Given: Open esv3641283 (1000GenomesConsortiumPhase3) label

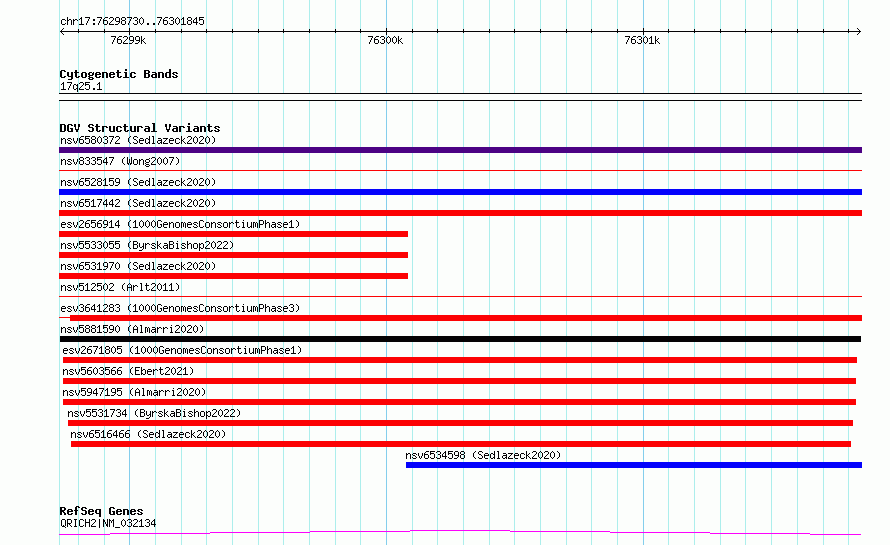Looking at the screenshot, I should pyautogui.click(x=180, y=308).
